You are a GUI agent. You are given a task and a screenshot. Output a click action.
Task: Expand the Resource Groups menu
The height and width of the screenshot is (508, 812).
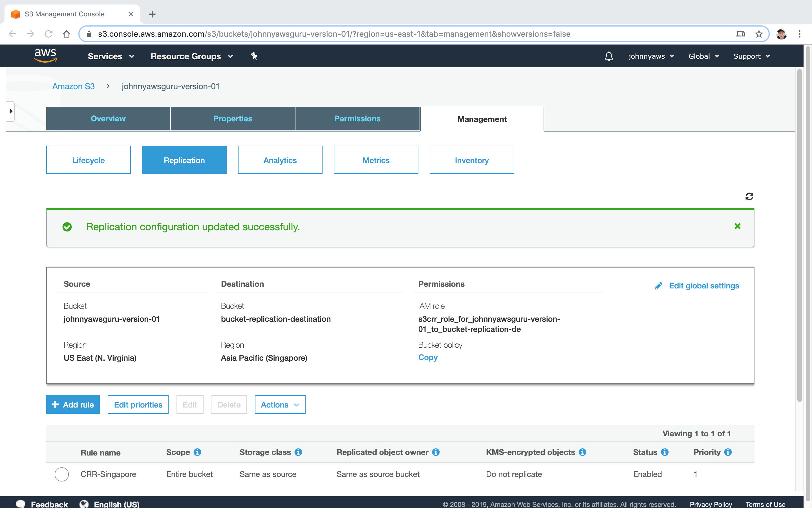192,56
